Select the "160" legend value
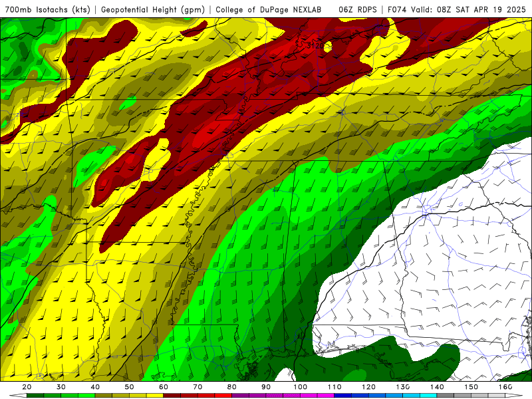Viewport: 532px width, 399px height. pos(505,387)
